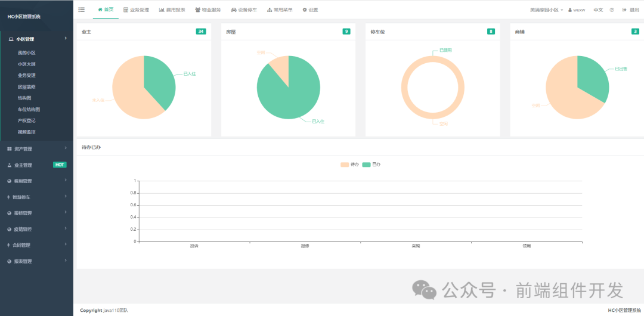Expand the 资产管理 section arrow
The image size is (644, 316).
pyautogui.click(x=66, y=148)
